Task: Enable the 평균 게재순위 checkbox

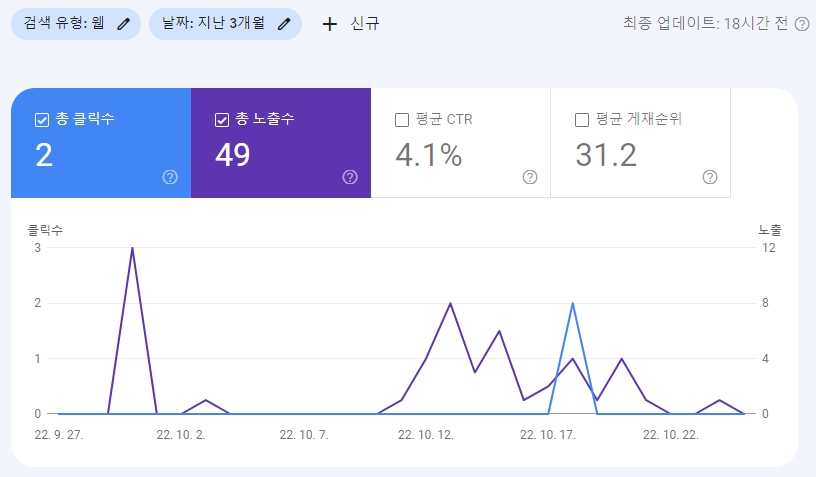Action: click(x=582, y=120)
